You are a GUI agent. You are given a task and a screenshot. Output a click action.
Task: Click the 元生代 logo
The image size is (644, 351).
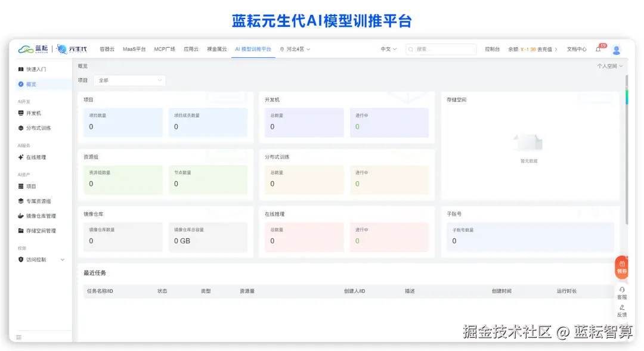[72, 49]
